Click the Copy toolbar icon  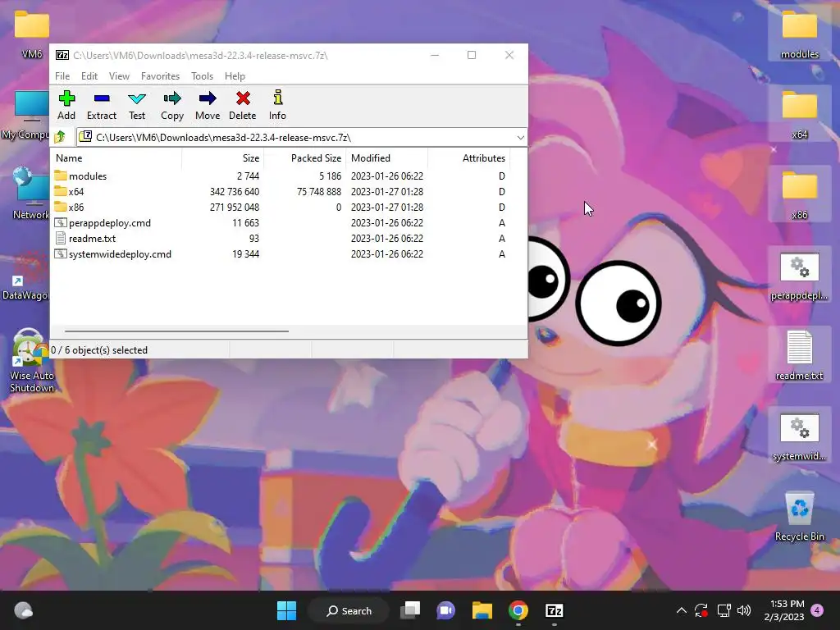pyautogui.click(x=172, y=105)
